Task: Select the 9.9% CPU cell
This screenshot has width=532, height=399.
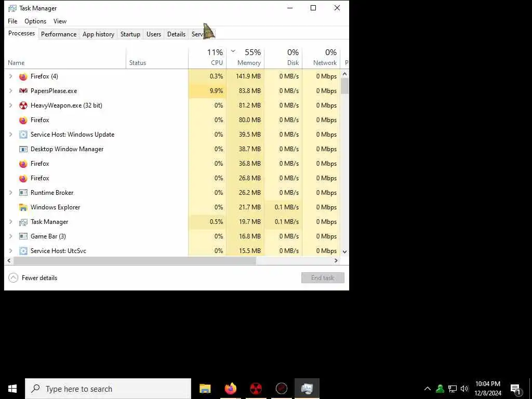Action: pyautogui.click(x=207, y=91)
